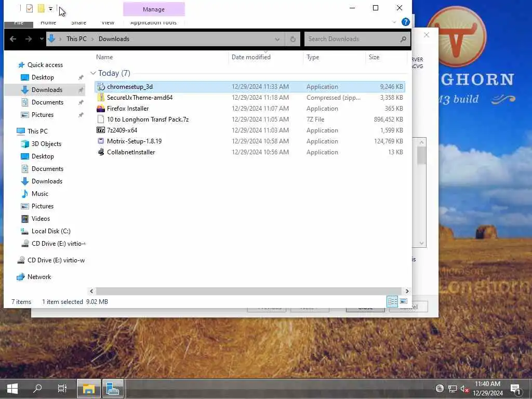Screen dimensions: 532x399
Task: Click the muted volume tray icon
Action: [x=464, y=389]
